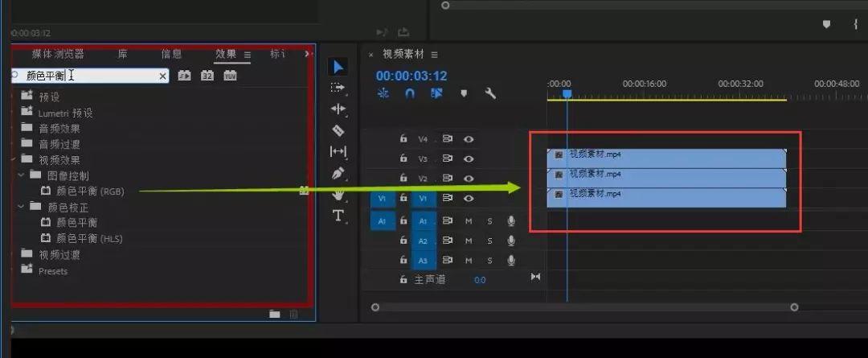Switch to the 库 tab
Viewport: 868px width, 358px height.
click(x=123, y=54)
